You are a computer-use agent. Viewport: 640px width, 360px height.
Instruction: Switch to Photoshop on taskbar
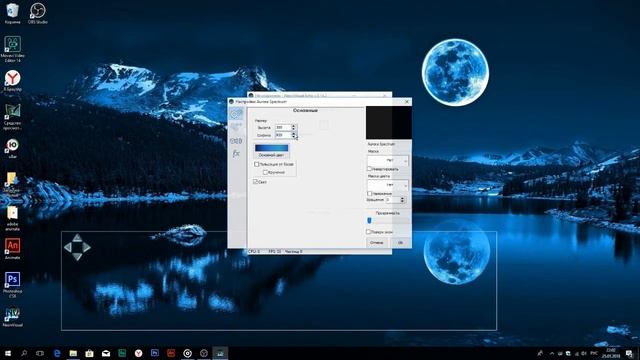(x=155, y=353)
